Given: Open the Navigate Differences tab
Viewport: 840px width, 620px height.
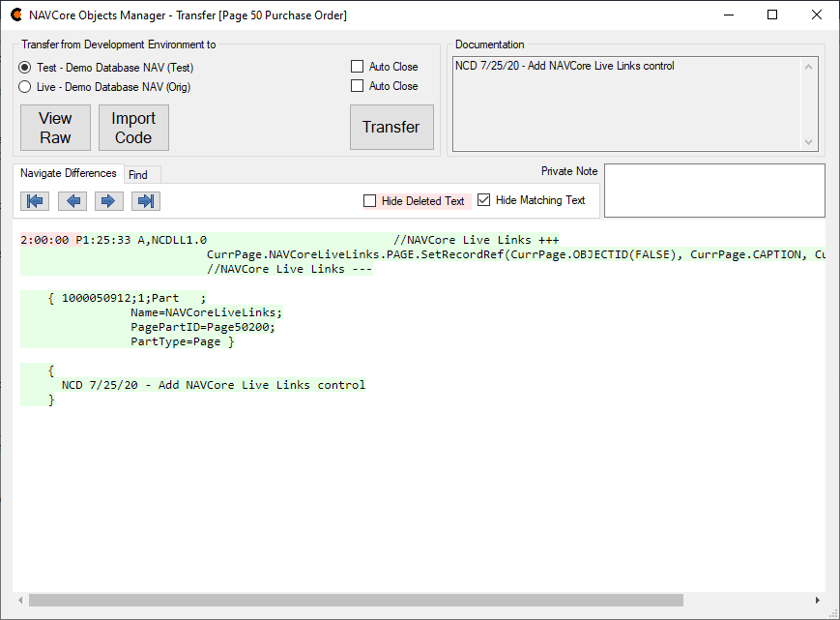Looking at the screenshot, I should (x=68, y=174).
